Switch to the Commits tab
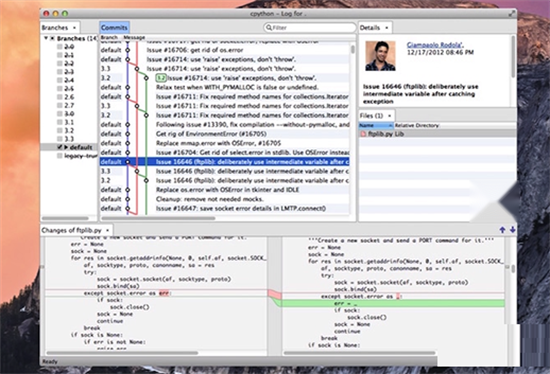This screenshot has height=374, width=550. coord(114,27)
